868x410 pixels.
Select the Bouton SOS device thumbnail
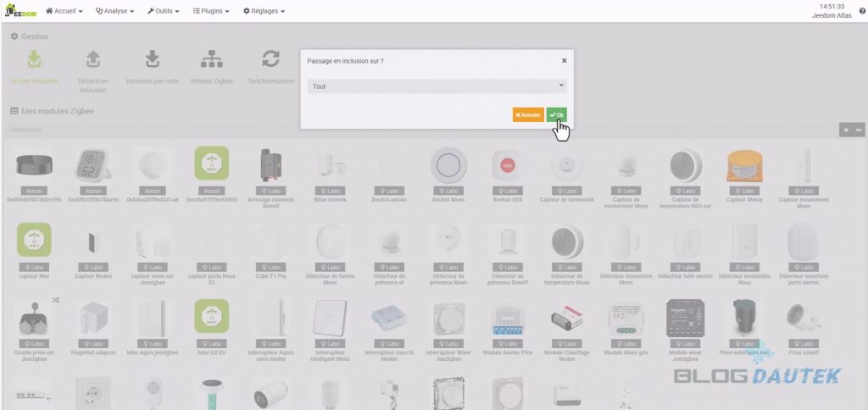[x=508, y=164]
